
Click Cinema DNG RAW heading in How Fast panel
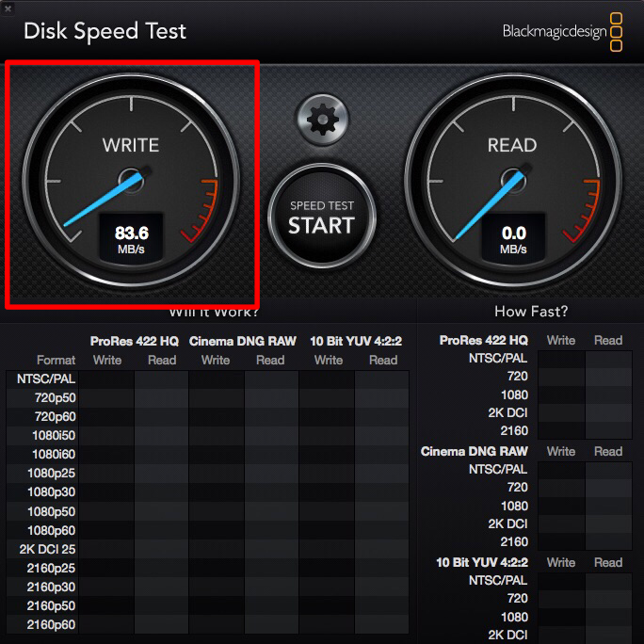(x=474, y=451)
